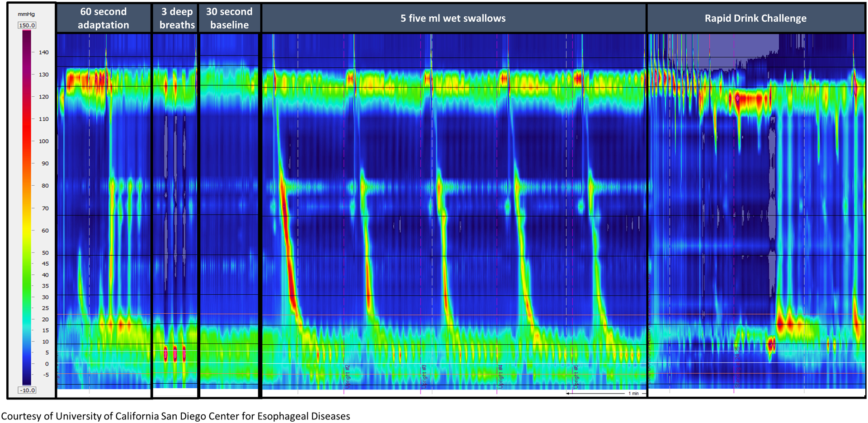Select the 30 second baseline header
868x423 pixels.
[230, 18]
